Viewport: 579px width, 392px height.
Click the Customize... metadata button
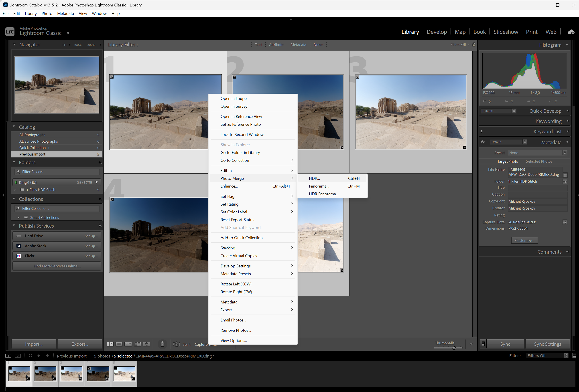pos(524,240)
